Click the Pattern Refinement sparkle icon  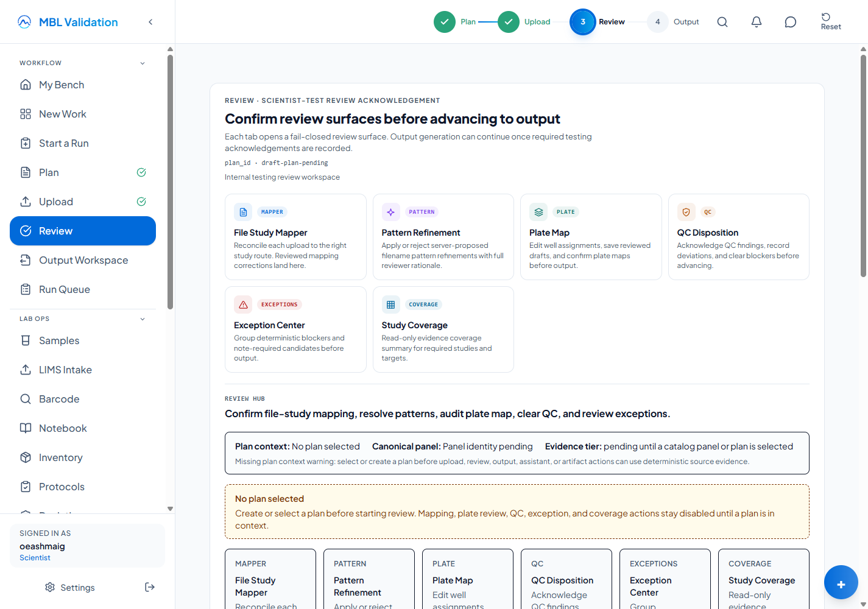(x=391, y=212)
